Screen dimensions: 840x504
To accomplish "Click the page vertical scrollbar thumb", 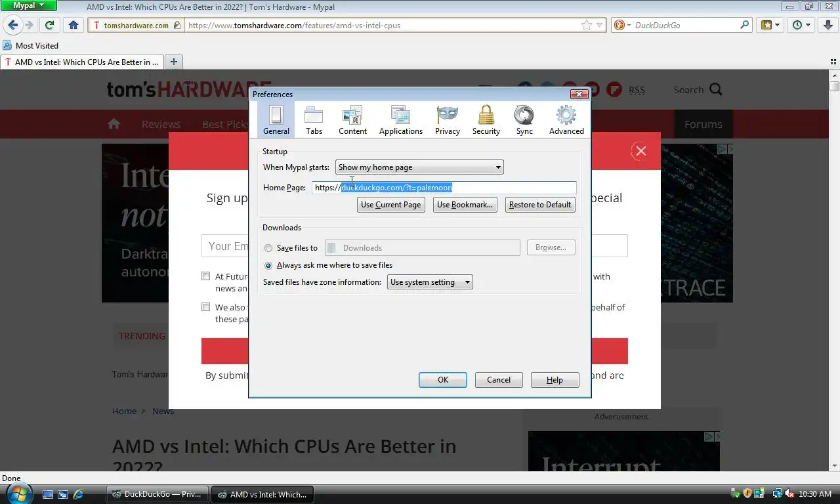I will (834, 86).
